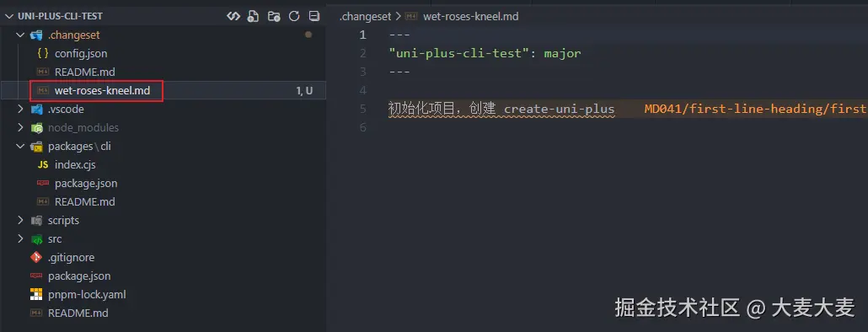Click line number 4 in the gutter
This screenshot has height=332, width=868.
point(362,90)
